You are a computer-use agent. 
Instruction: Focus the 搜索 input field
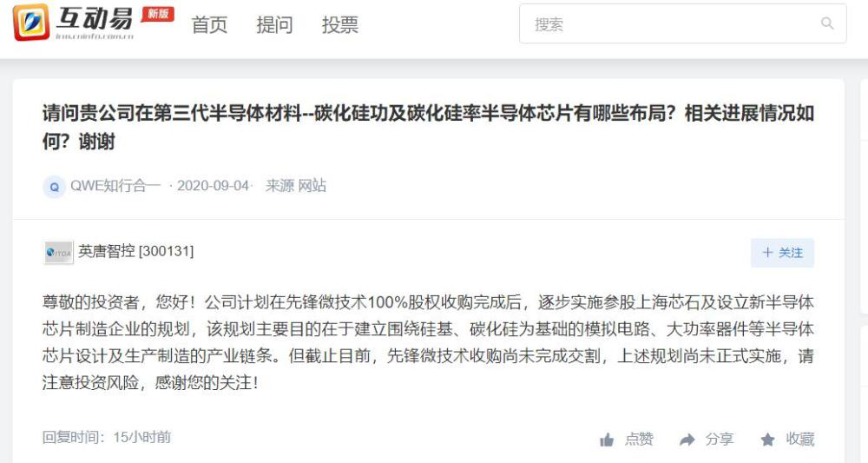click(682, 23)
